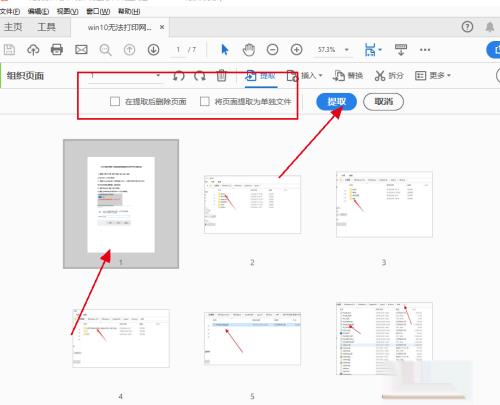Select page 3 thumbnail
The image size is (500, 405).
click(384, 204)
